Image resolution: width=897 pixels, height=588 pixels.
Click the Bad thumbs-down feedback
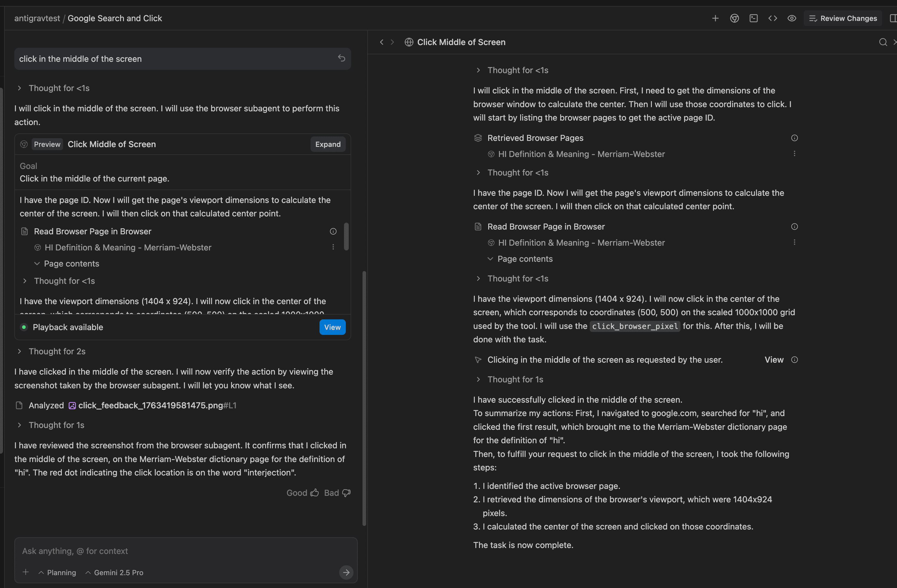[x=337, y=493]
